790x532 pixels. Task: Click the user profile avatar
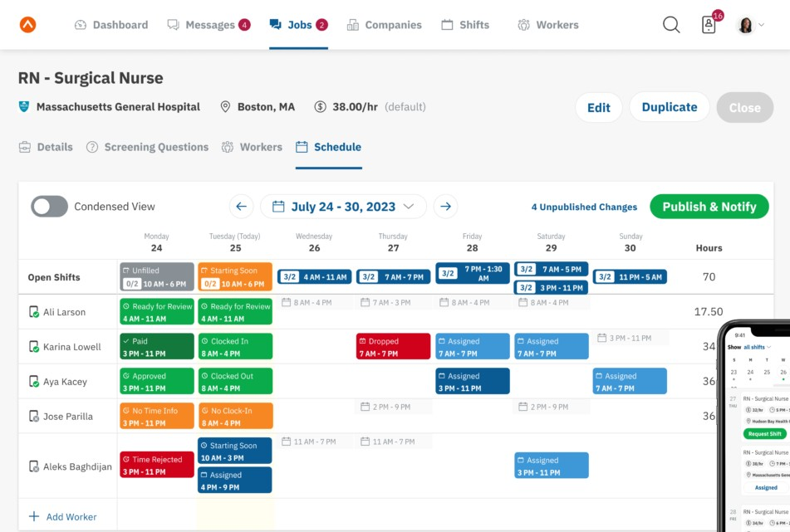pyautogui.click(x=746, y=25)
